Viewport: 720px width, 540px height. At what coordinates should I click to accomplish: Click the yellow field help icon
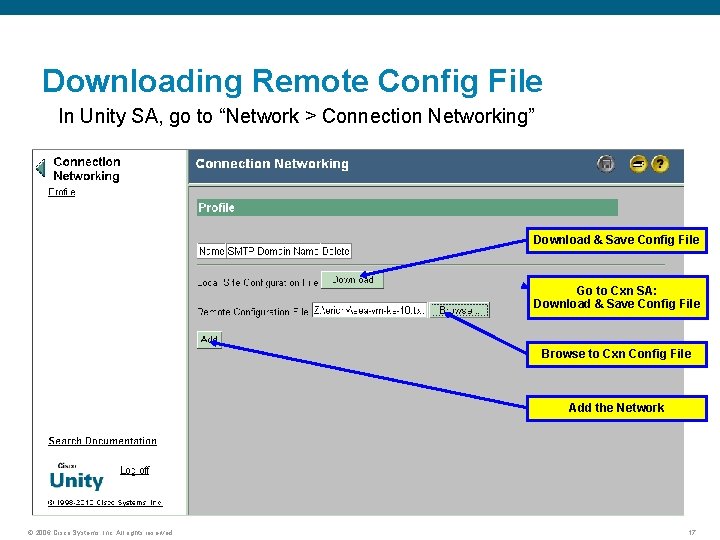[x=638, y=163]
